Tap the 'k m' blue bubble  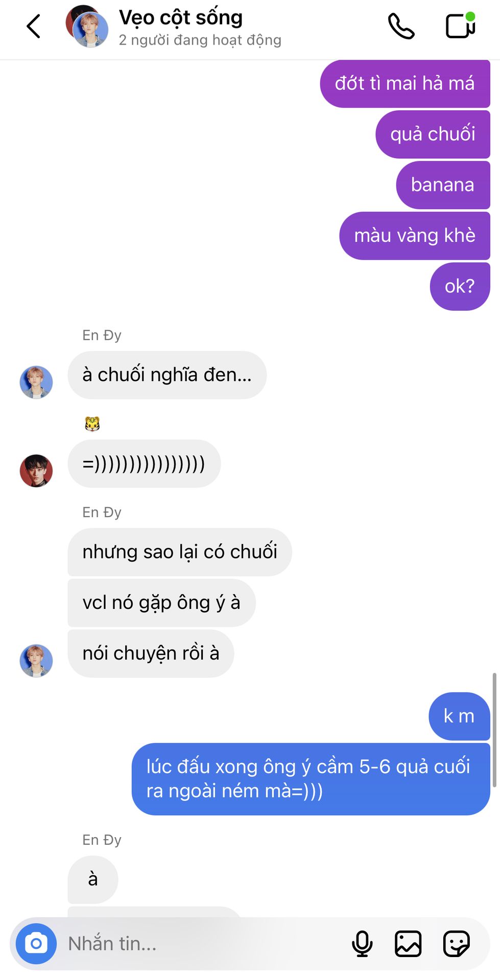pyautogui.click(x=459, y=716)
